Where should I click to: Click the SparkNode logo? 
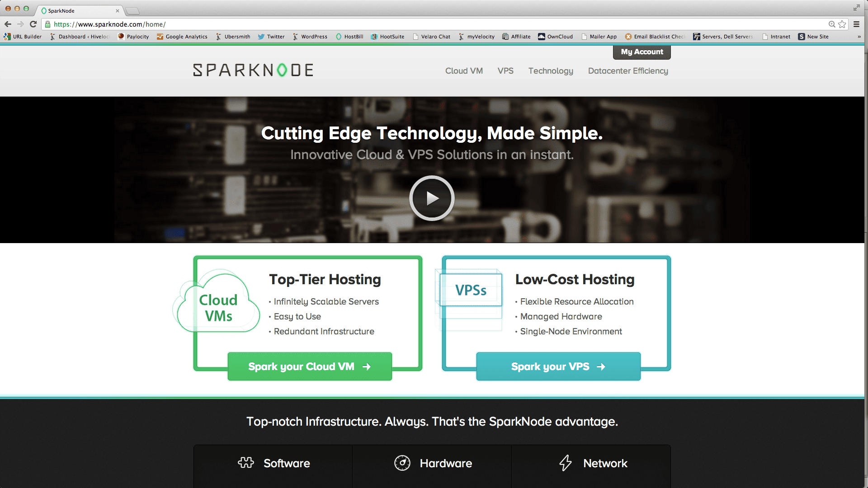(253, 70)
